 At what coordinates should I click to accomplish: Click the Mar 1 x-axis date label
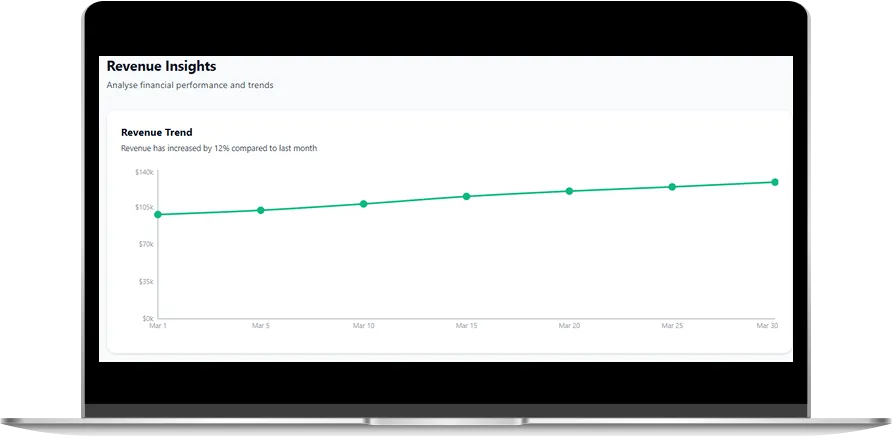158,326
